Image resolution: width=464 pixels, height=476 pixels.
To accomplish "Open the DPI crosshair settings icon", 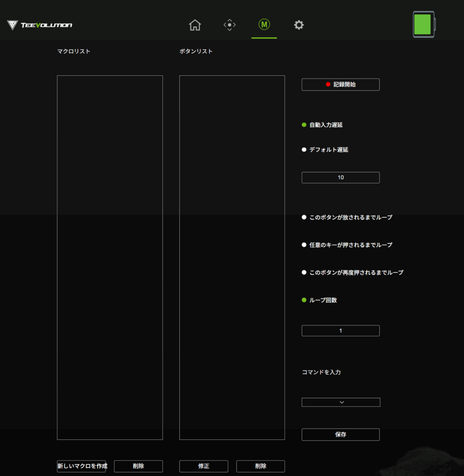I will point(230,25).
